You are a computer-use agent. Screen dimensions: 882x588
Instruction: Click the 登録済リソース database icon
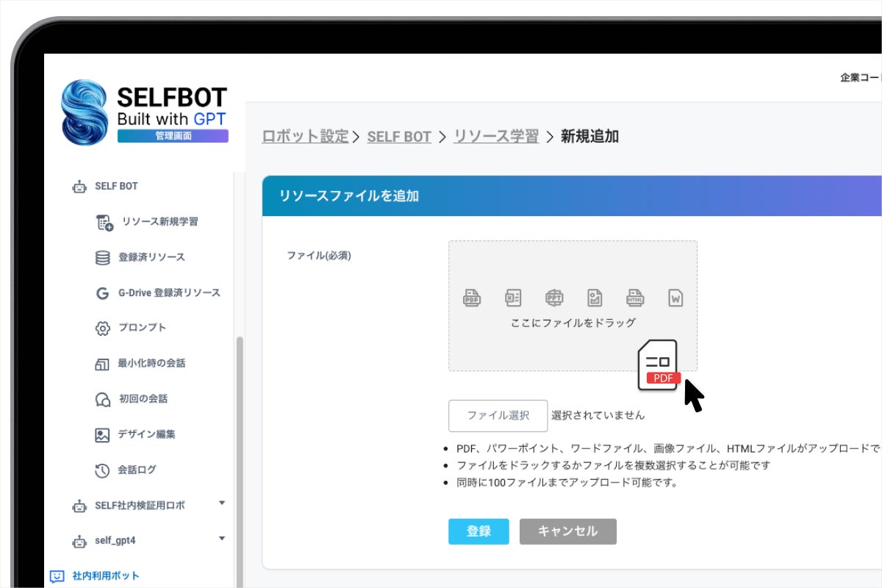pos(103,258)
